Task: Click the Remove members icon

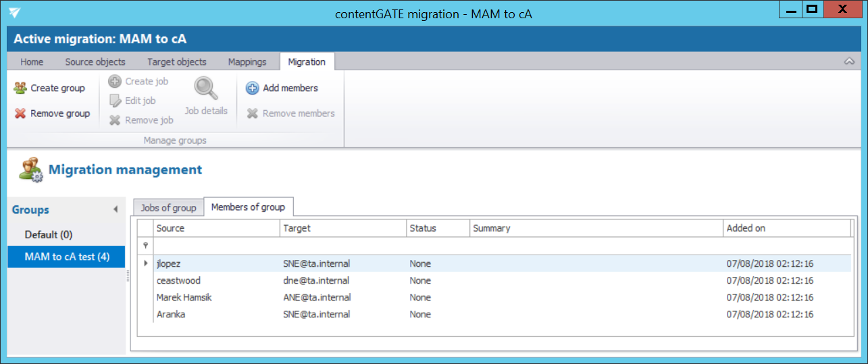Action: pyautogui.click(x=252, y=113)
